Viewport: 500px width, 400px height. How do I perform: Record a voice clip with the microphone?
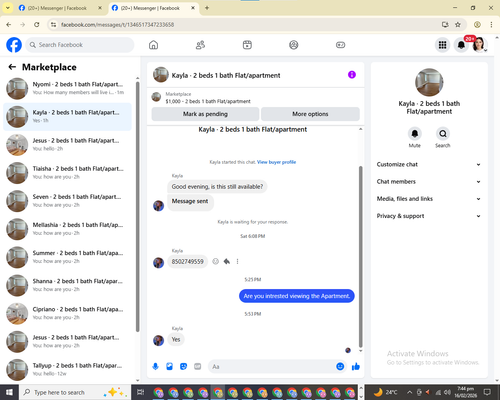155,367
